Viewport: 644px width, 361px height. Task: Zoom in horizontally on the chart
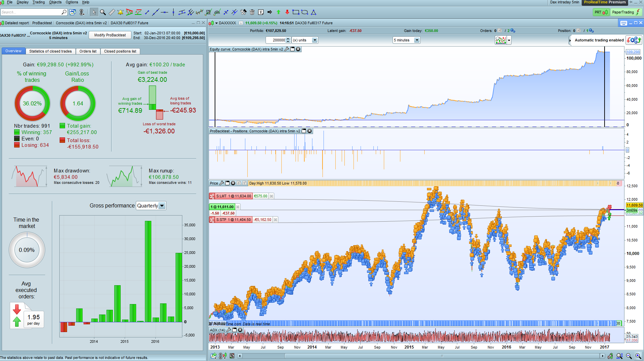[638, 356]
